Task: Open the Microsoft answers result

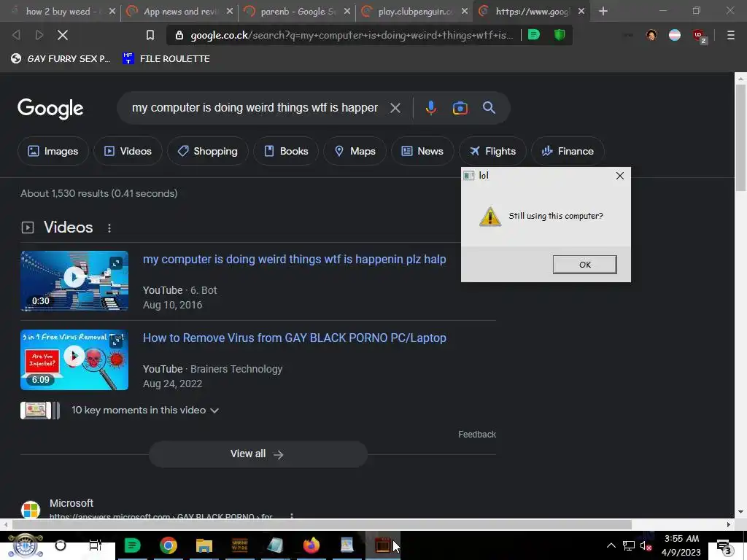Action: click(x=161, y=516)
